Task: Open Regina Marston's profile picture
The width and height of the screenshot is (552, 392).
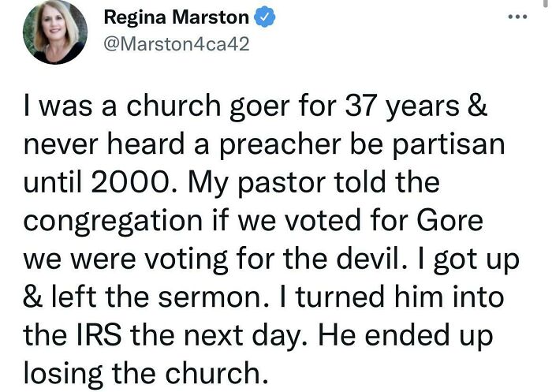Action: (x=55, y=32)
